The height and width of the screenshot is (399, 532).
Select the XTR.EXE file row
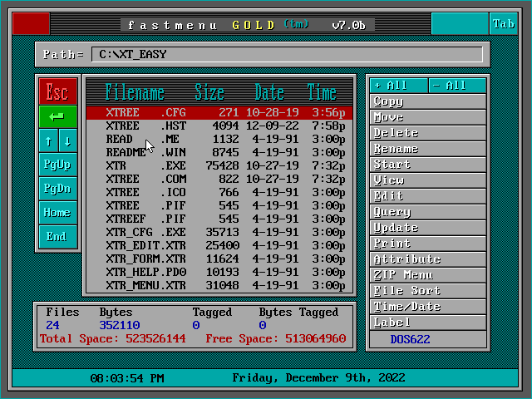click(219, 165)
